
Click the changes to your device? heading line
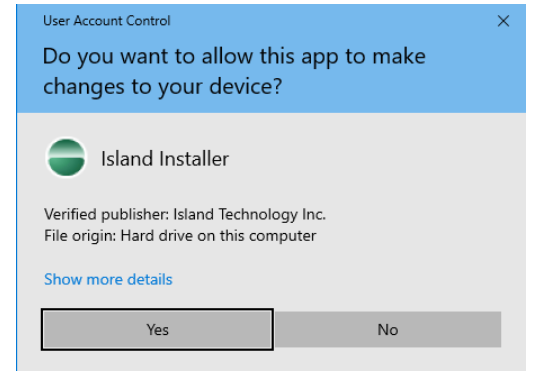(162, 86)
